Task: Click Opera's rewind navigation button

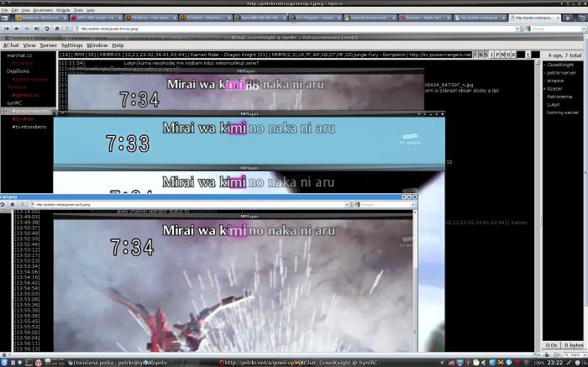Action: (7, 29)
